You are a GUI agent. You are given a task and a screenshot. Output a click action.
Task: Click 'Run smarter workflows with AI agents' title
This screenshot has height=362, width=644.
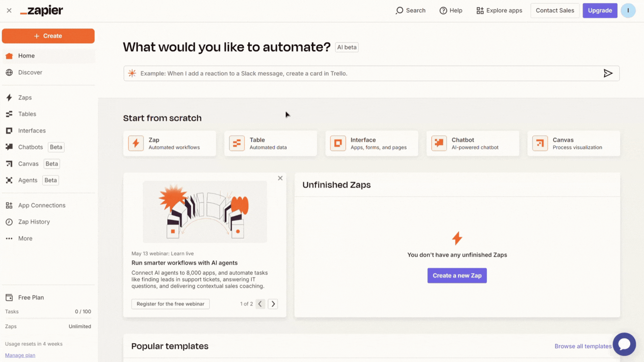pyautogui.click(x=184, y=263)
